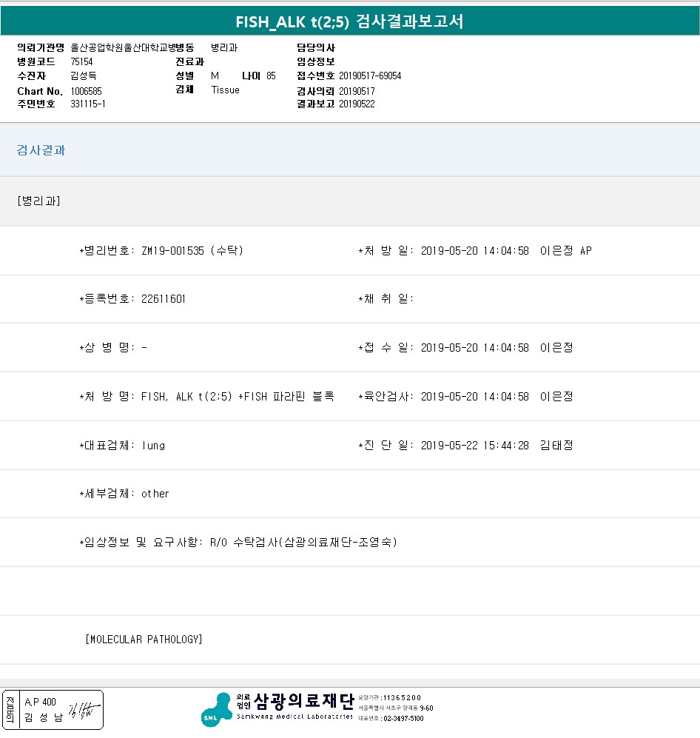Open the 검사결과 section heading

(41, 150)
